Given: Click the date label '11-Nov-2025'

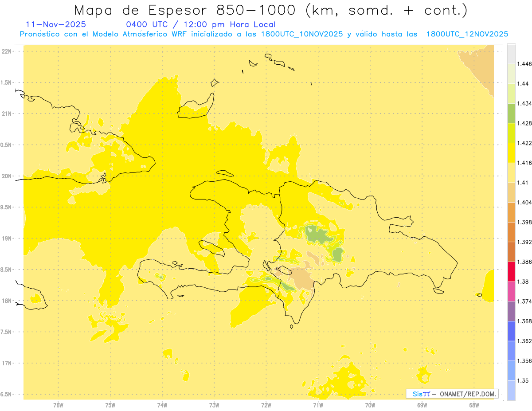Looking at the screenshot, I should coord(56,24).
